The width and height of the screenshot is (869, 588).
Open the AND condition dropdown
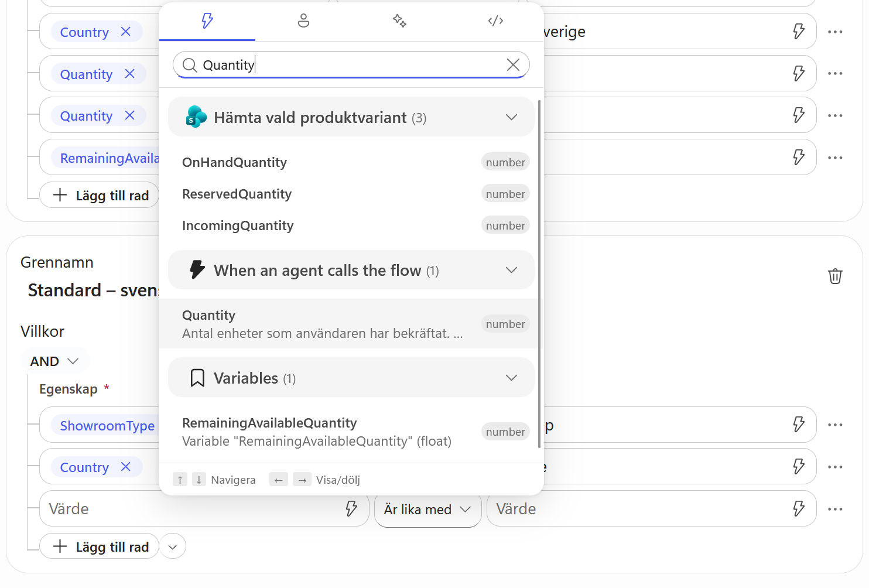55,361
